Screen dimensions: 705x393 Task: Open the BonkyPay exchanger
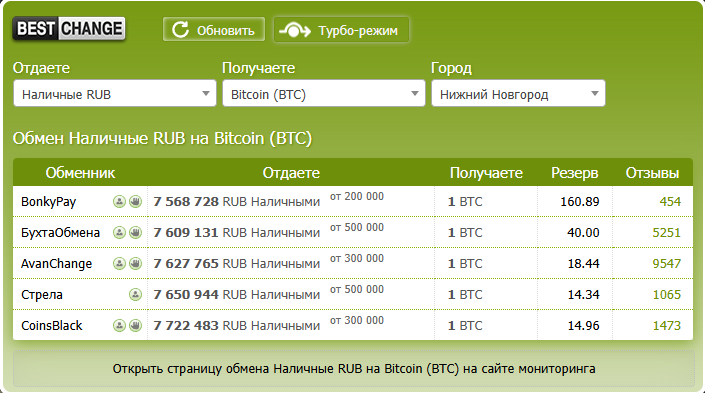click(49, 201)
